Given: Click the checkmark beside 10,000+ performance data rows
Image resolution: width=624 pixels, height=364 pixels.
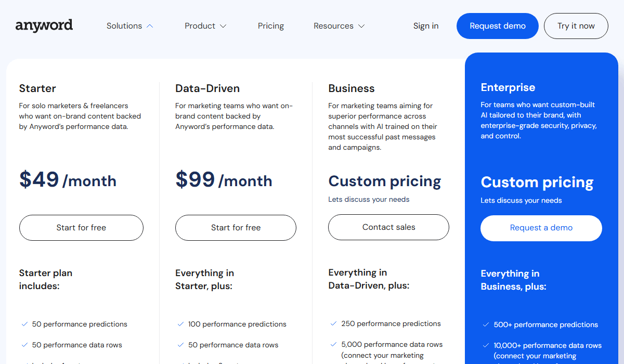Looking at the screenshot, I should tap(486, 345).
